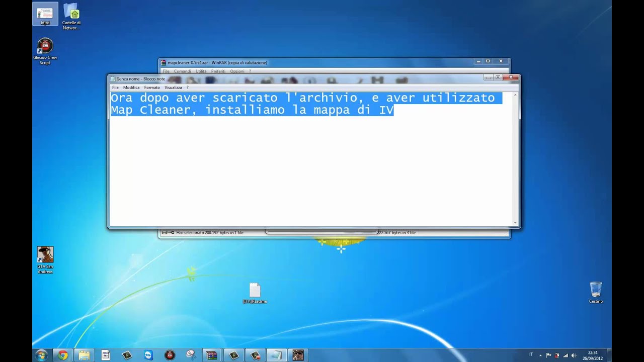Maximize the WinRAR window
644x362 pixels.
(488, 61)
